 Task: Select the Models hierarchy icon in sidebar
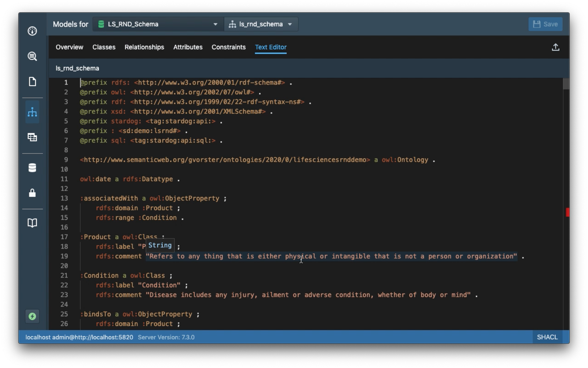click(32, 112)
